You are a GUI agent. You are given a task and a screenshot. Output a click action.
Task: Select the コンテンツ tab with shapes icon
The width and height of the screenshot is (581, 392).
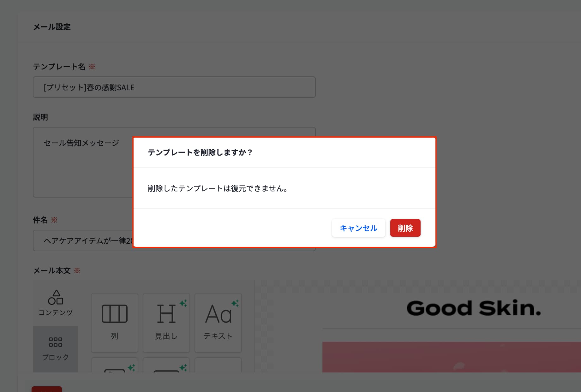pos(56,303)
